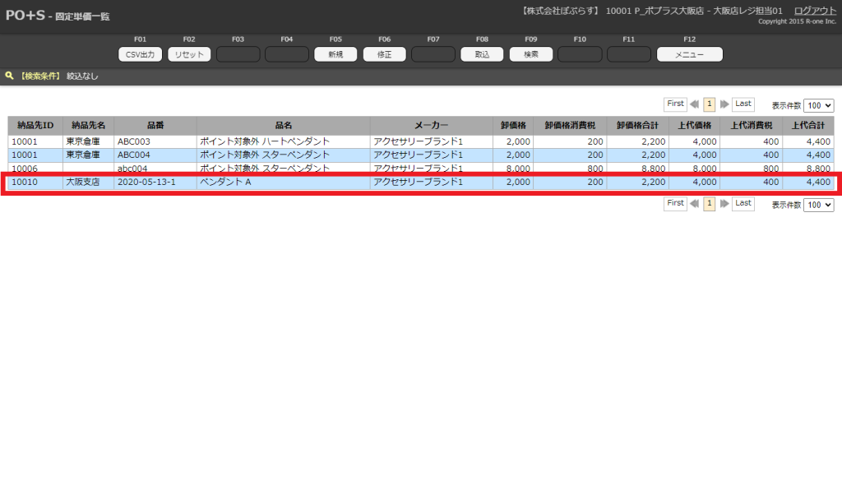
Task: Expand the 表示件数 dropdown below the table
Action: (x=818, y=205)
